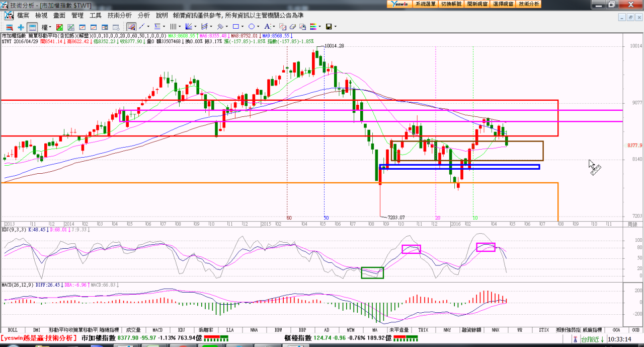The width and height of the screenshot is (644, 347).
Task: Click the blue crosshair cursor icon
Action: click(x=21, y=27)
